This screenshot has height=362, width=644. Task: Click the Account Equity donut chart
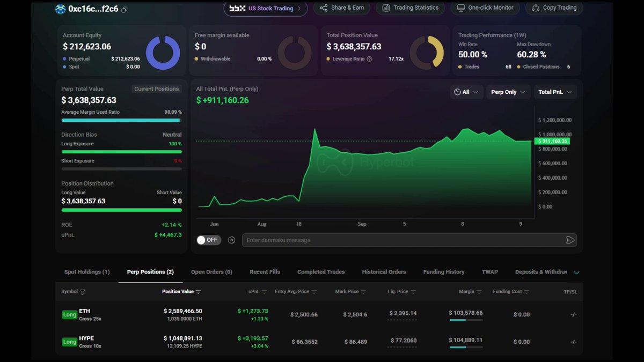(x=163, y=53)
